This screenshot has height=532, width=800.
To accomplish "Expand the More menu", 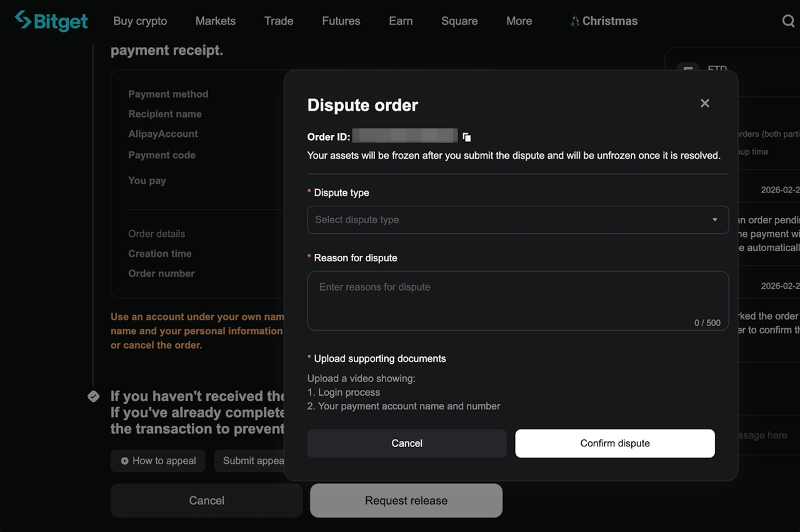I will point(519,21).
